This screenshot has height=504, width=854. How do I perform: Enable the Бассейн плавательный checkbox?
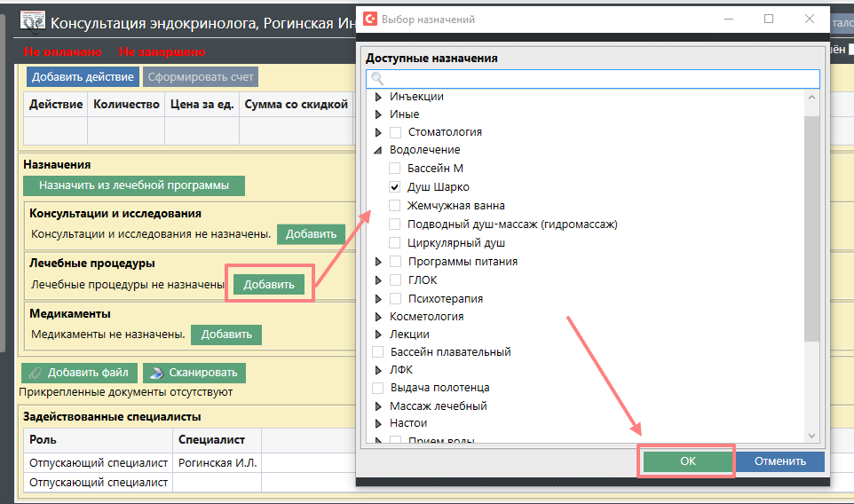coord(377,352)
